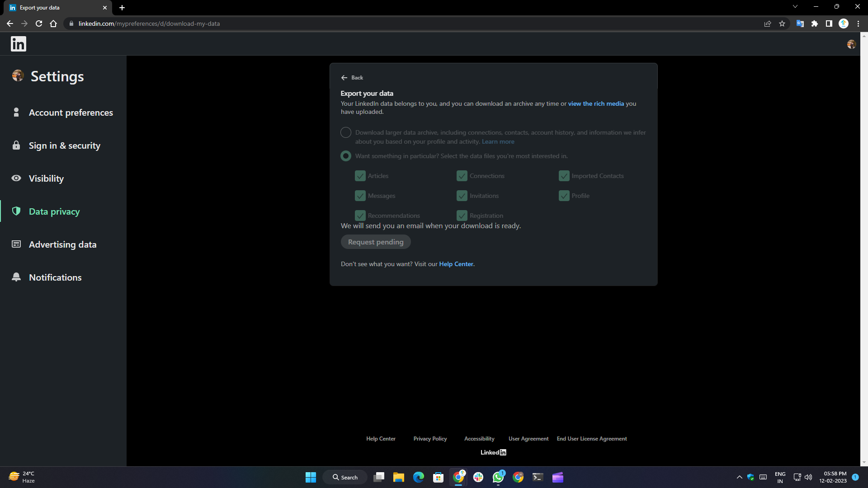The width and height of the screenshot is (868, 488).
Task: Open the share page icon in address bar
Action: (x=768, y=23)
